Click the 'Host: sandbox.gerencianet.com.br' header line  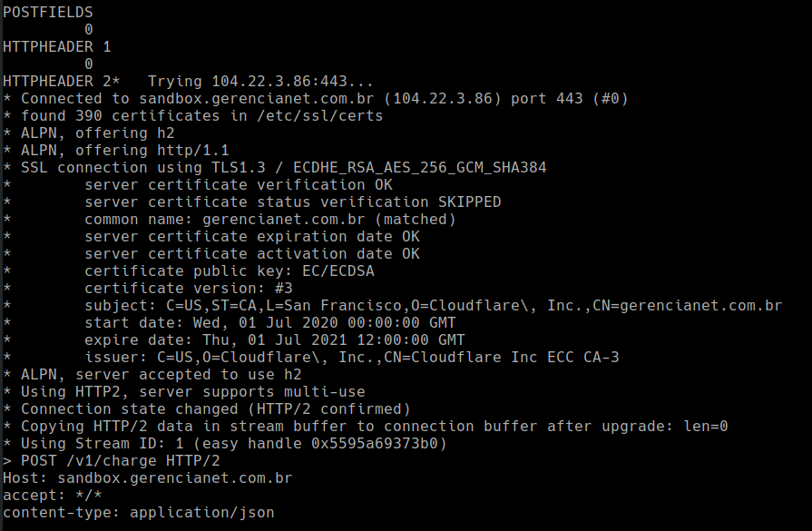pyautogui.click(x=148, y=477)
